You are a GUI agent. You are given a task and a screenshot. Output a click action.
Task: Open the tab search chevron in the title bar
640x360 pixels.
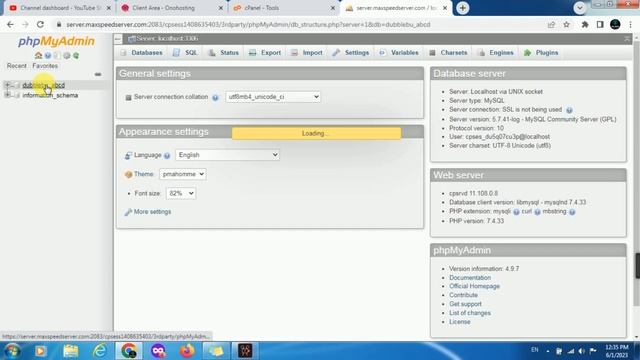point(579,8)
